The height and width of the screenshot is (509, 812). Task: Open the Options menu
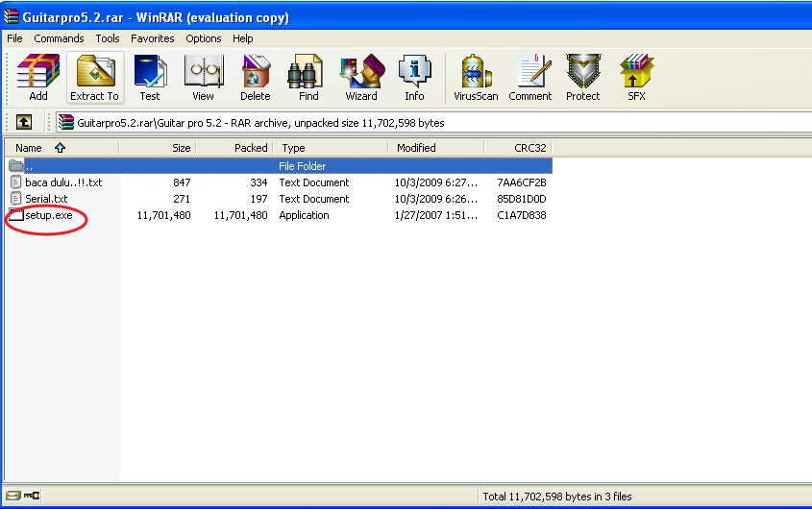tap(204, 38)
